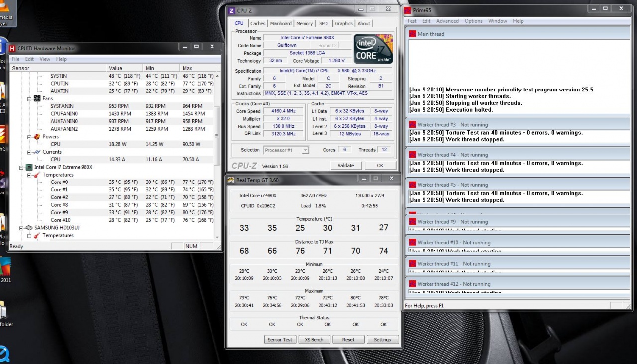Click the Core i7 Temperatures thermometer icon
This screenshot has height=364, width=637.
(37, 175)
